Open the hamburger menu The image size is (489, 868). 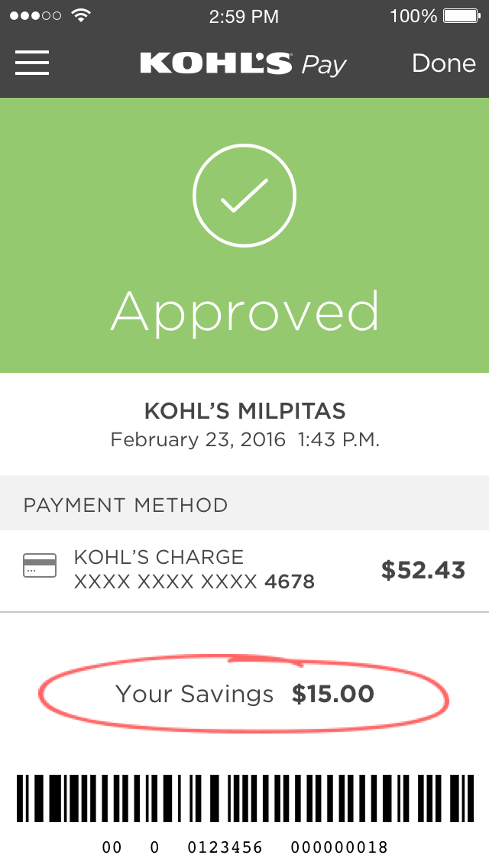(x=32, y=63)
